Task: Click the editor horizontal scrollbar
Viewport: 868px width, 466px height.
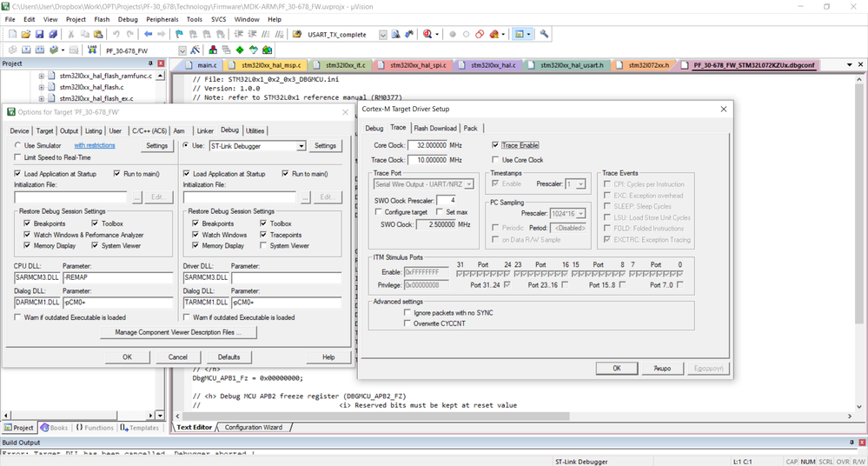Action: coord(375,416)
